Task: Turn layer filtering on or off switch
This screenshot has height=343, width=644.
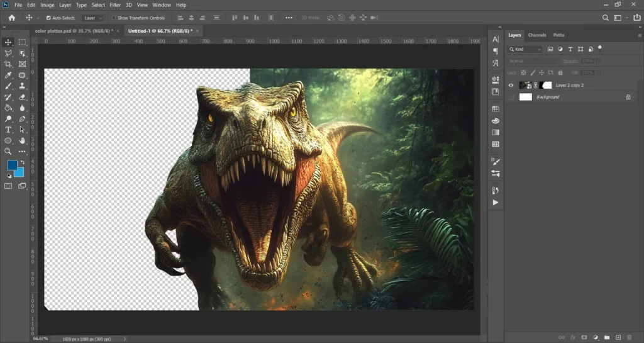Action: tap(599, 48)
